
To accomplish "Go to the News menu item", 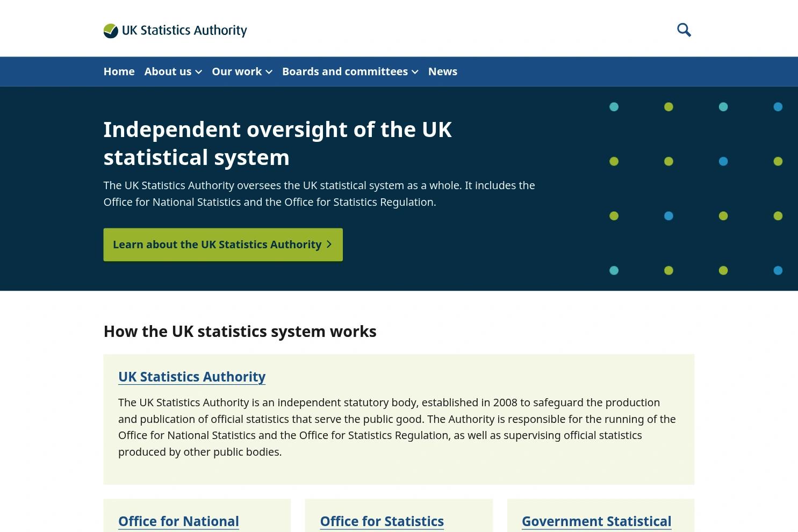I will pyautogui.click(x=443, y=71).
